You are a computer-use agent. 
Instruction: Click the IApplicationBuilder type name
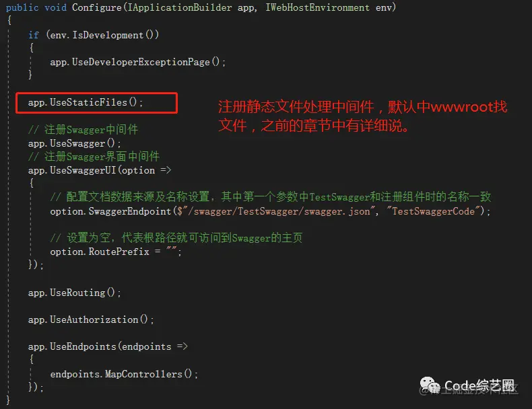(180, 7)
